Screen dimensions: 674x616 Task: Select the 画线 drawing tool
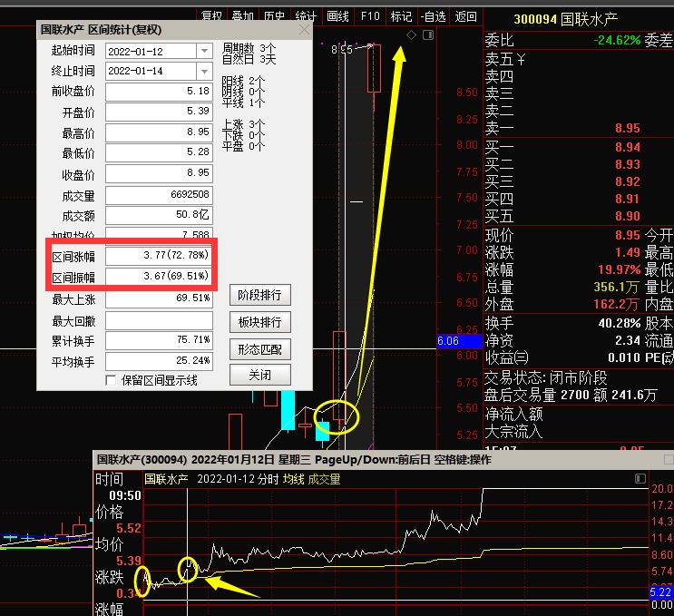click(337, 16)
